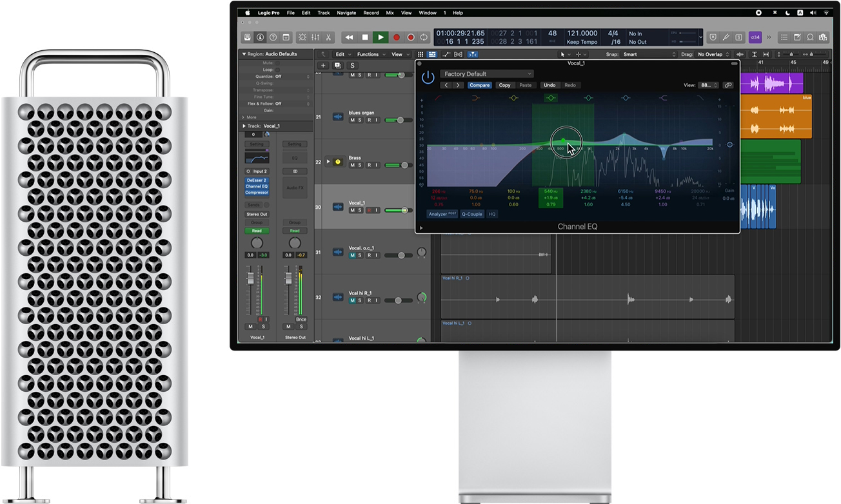Open Factory Default preset menu
This screenshot has height=504, width=841.
pos(487,74)
